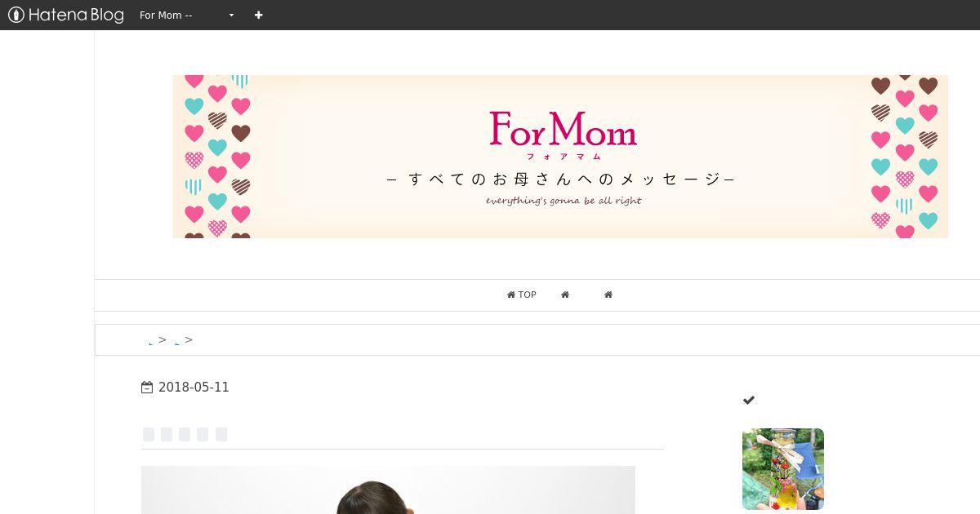
Task: Click the ForMom pink logo text
Action: tap(563, 129)
